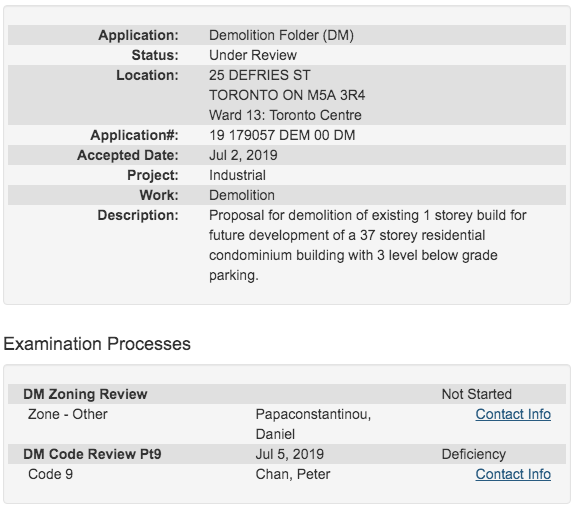Select accepted date 'Jul 2, 2019'
Viewport: 575px width, 509px height.
pos(243,155)
